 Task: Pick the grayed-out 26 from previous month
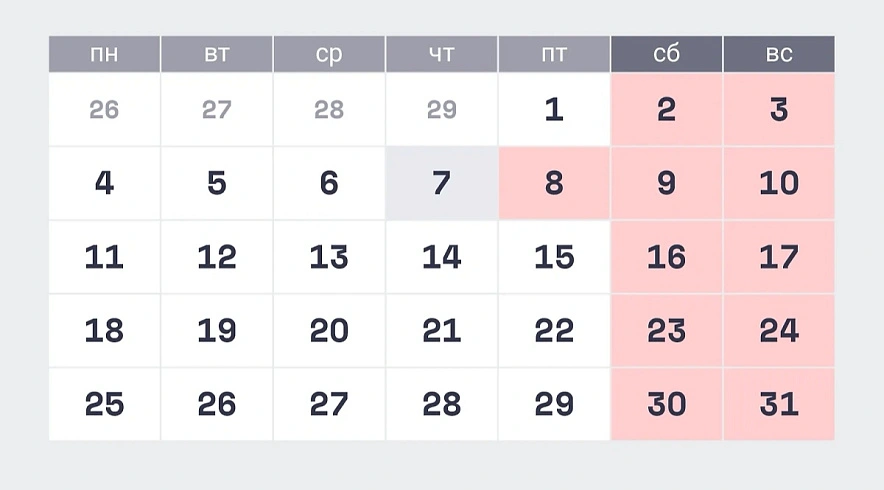click(104, 110)
